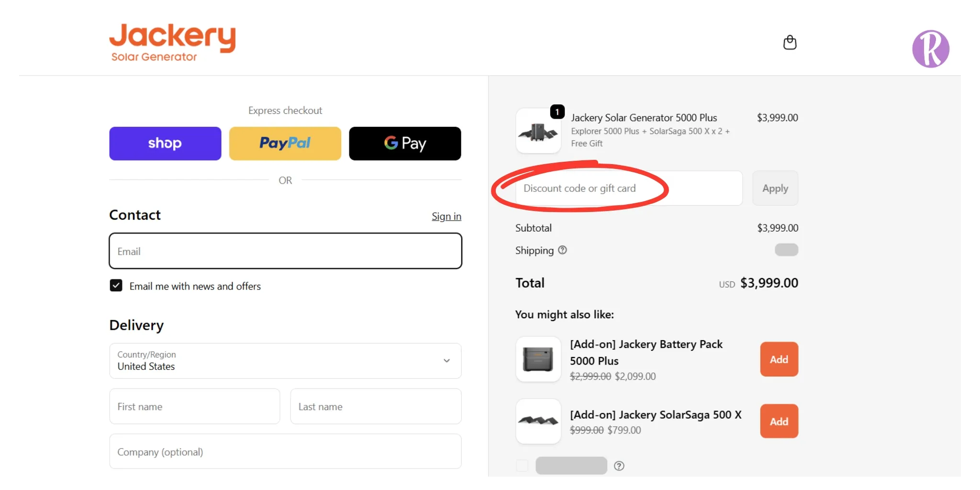Open Solar Generator 5000 Plus product thumbnail
Screen dimensions: 980x490
point(538,131)
